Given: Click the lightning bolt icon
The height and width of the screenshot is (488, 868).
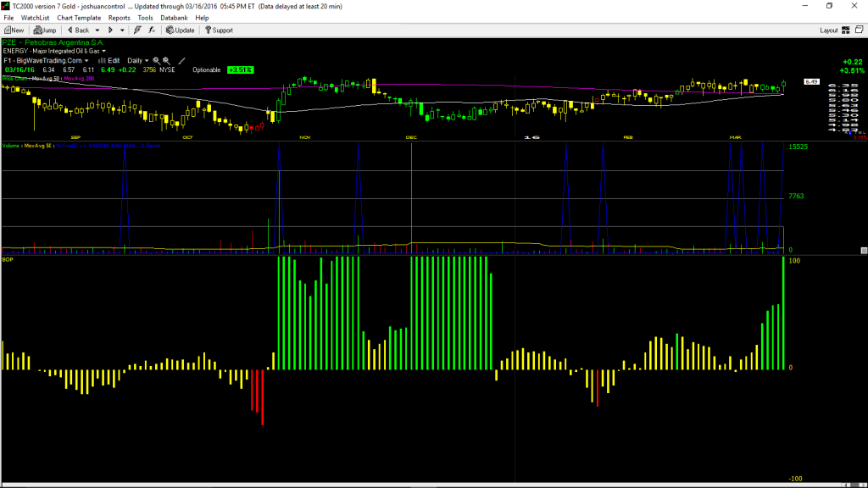Looking at the screenshot, I should (x=137, y=30).
